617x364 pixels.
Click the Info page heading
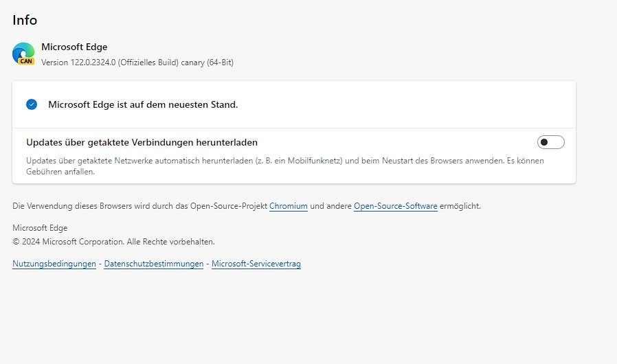click(x=25, y=20)
